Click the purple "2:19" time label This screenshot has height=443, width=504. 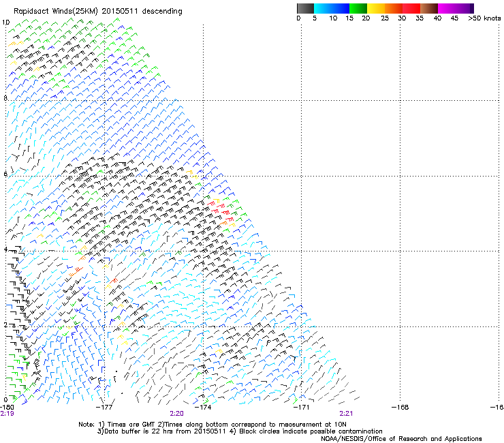tap(7, 414)
